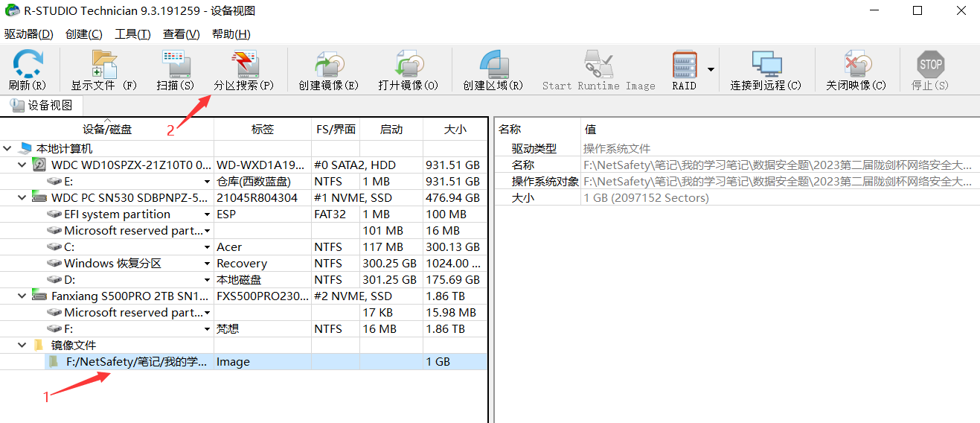Screen dimensions: 980x423
Task: Open the dropdown arrow beside D:
Action: click(x=207, y=280)
